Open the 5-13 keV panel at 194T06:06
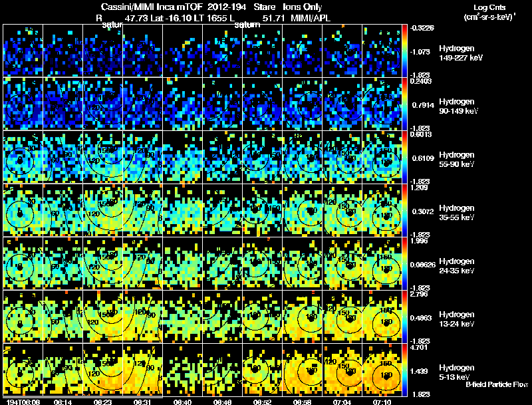 click(23, 370)
